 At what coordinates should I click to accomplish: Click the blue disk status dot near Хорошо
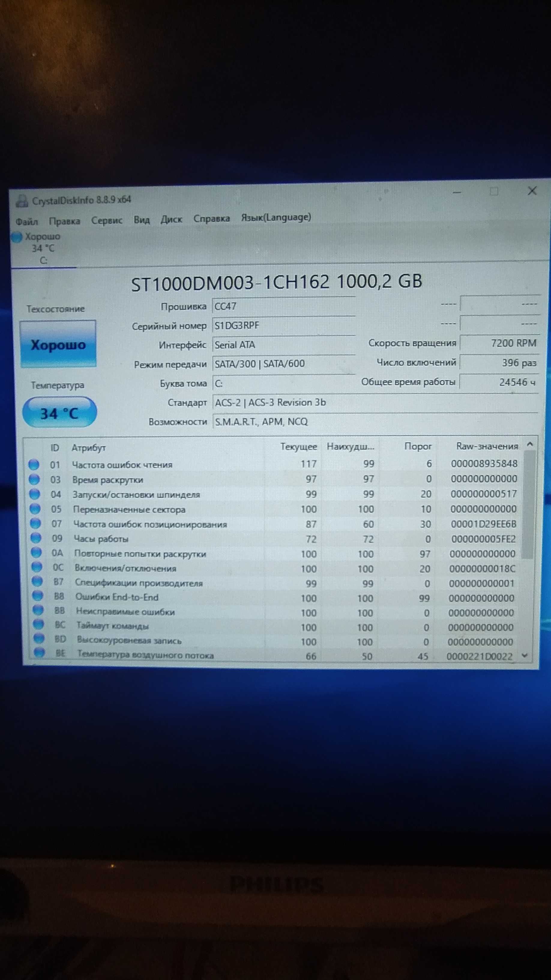click(16, 237)
